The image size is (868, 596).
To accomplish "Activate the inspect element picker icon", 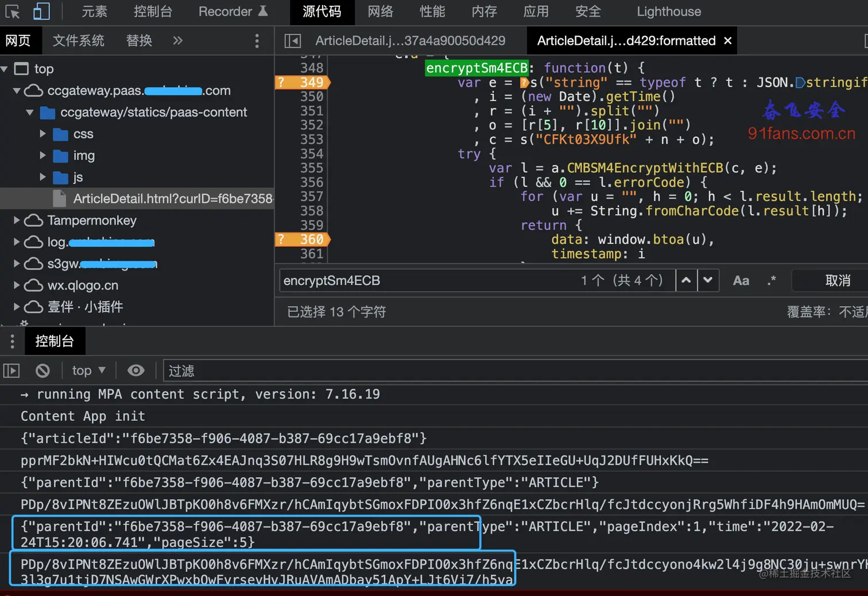I will 12,11.
